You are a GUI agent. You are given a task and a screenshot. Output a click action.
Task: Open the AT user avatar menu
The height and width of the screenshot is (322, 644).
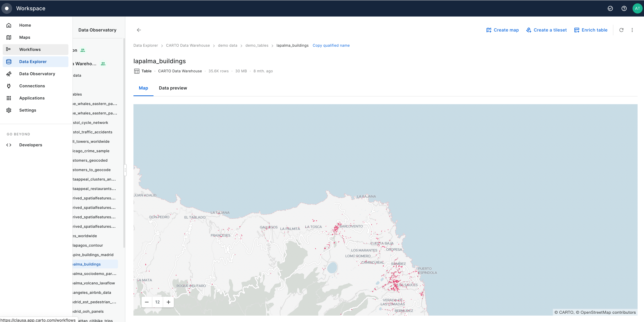click(x=637, y=8)
